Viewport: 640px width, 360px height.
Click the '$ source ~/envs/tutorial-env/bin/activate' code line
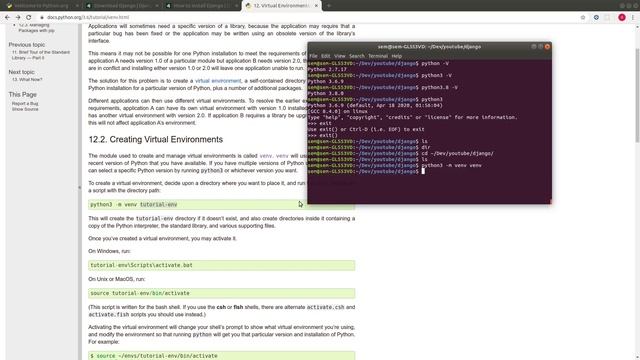154,356
